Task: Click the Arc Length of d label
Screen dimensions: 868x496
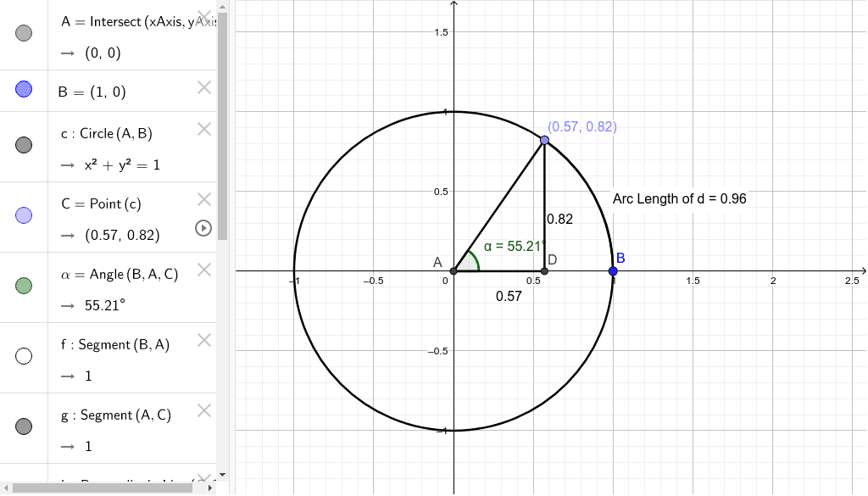Action: point(678,198)
